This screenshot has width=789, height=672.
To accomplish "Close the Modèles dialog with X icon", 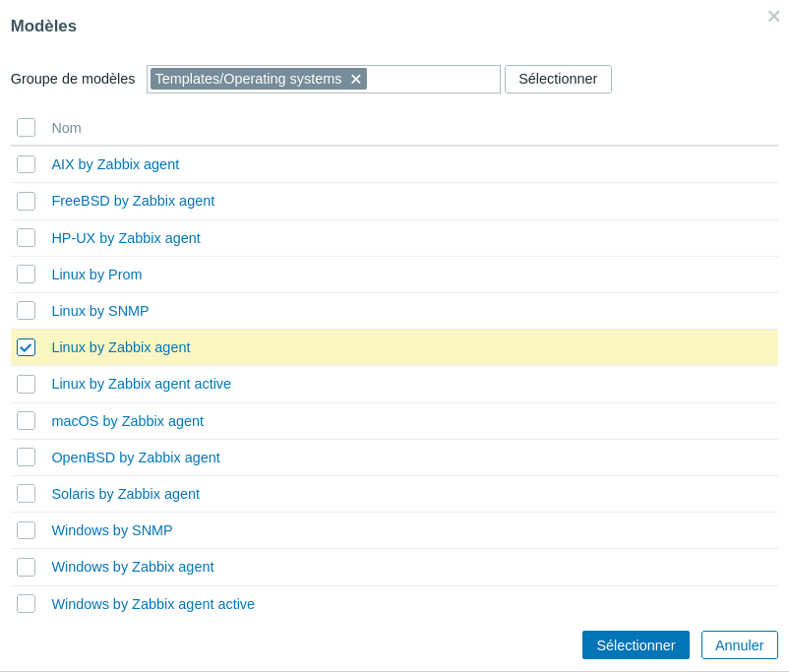I will pos(773,16).
